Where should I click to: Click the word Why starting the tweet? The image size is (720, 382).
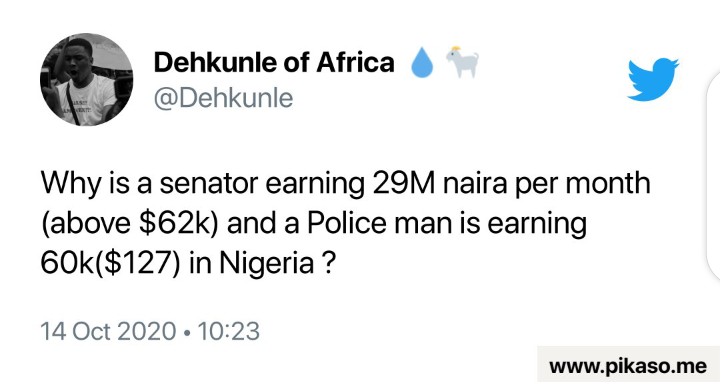tap(71, 184)
